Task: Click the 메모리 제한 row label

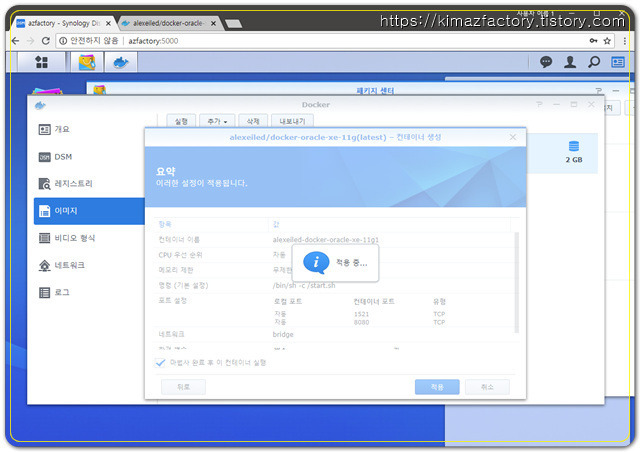Action: point(176,270)
